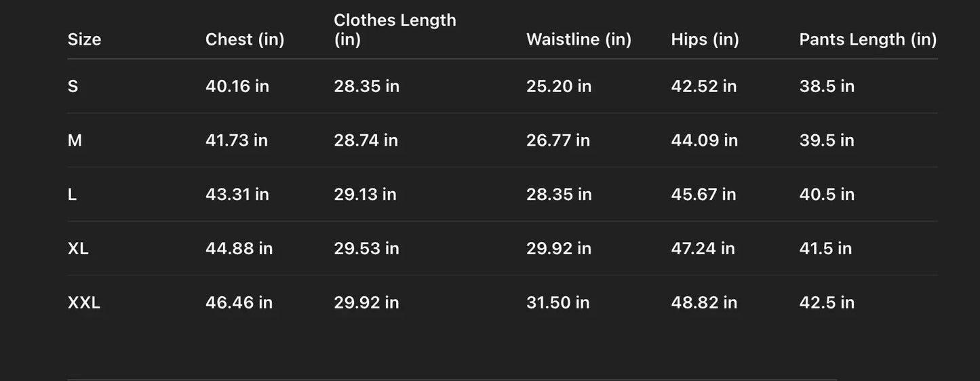Image resolution: width=980 pixels, height=381 pixels.
Task: Click the 28.74 in clothes length cell
Action: click(366, 140)
